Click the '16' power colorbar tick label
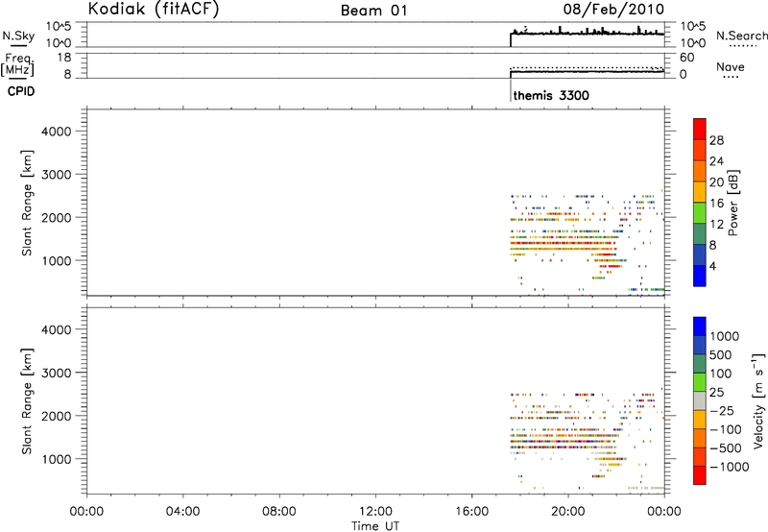This screenshot has width=768, height=532. 716,204
